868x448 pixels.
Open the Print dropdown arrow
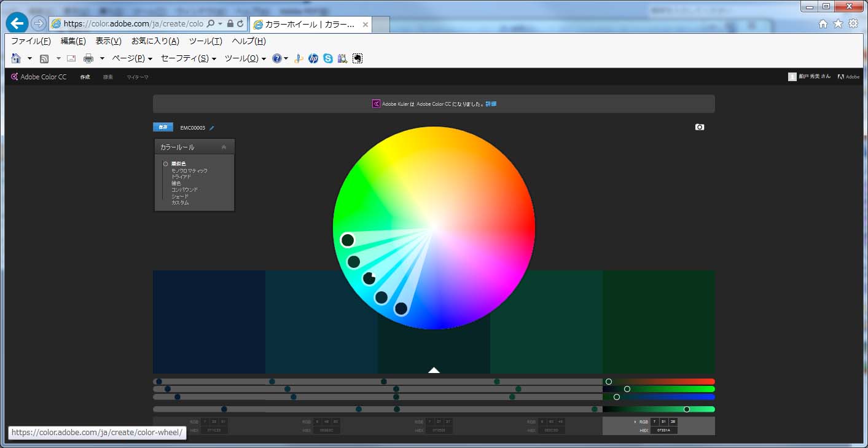[102, 58]
